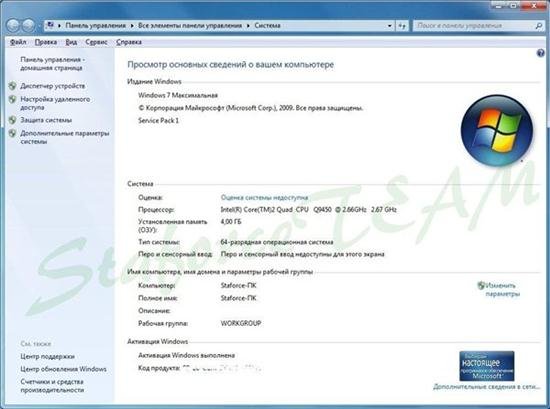Open Счетчики и средства производительности link
The height and width of the screenshot is (409, 550).
[x=52, y=385]
